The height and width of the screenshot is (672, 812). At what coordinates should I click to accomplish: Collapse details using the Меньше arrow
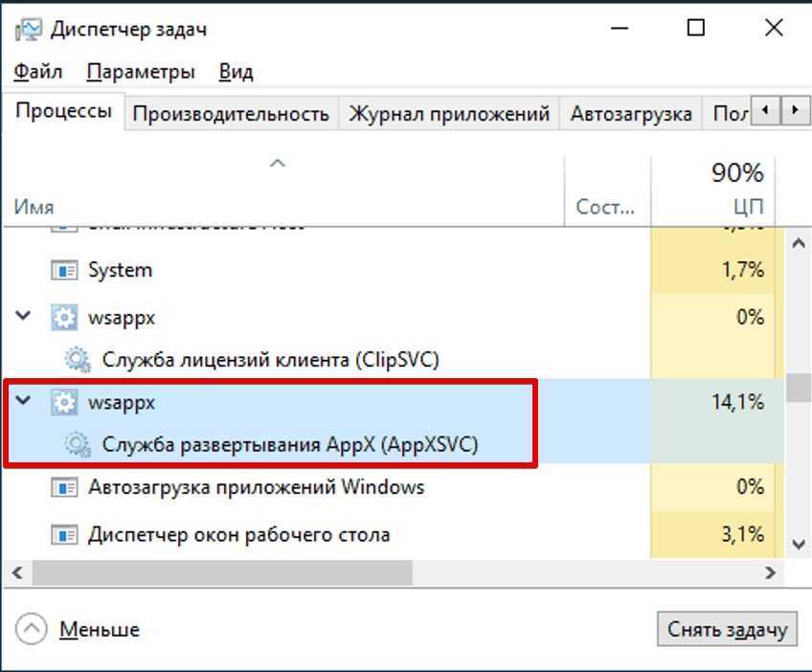coord(32,629)
